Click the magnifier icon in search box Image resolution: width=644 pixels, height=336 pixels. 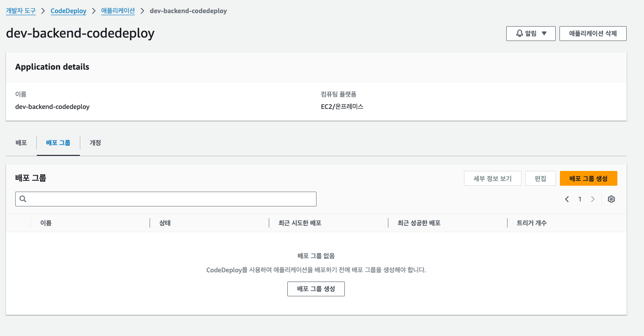(23, 199)
